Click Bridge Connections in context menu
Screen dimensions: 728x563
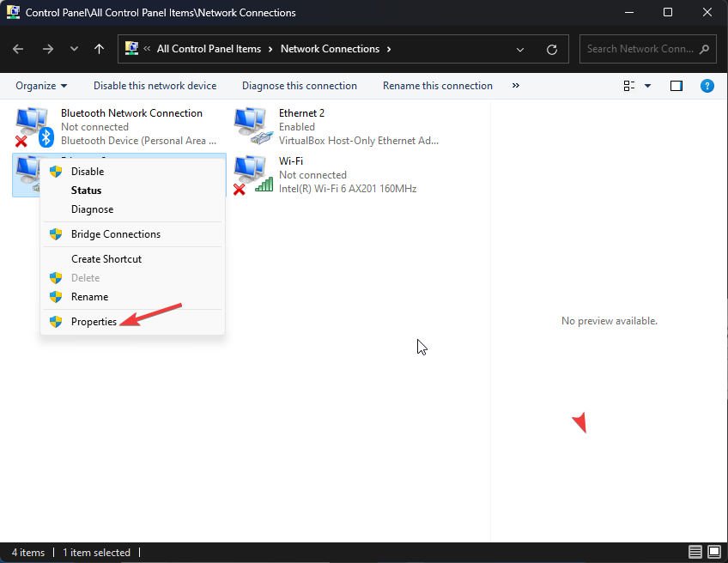[x=116, y=234]
